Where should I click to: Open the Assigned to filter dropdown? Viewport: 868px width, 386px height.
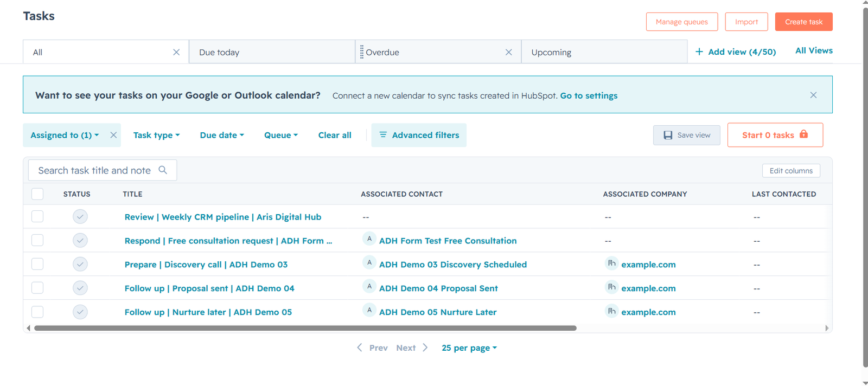tap(65, 135)
